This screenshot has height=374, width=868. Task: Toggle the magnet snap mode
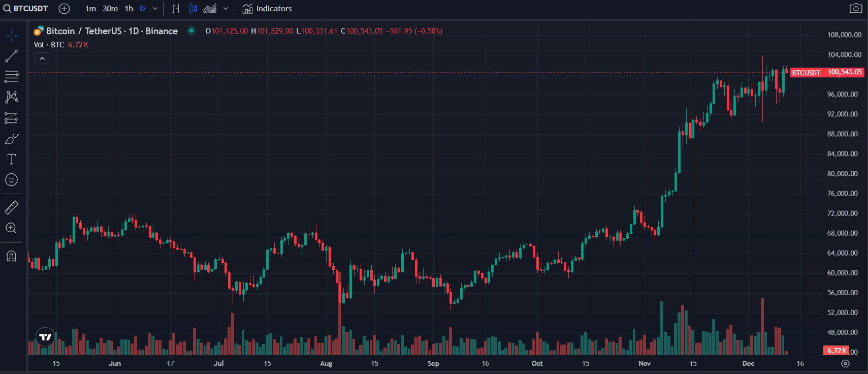(12, 256)
